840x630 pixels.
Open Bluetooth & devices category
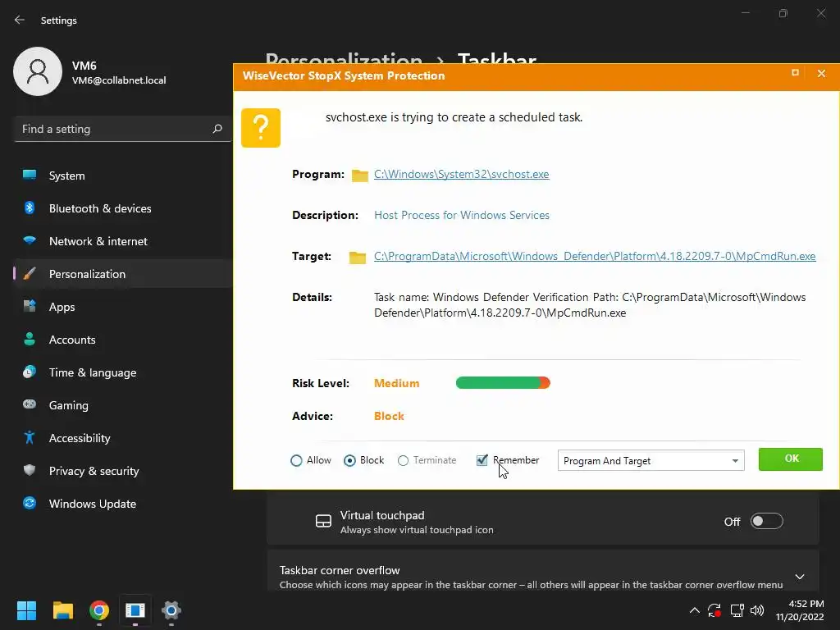click(123, 208)
